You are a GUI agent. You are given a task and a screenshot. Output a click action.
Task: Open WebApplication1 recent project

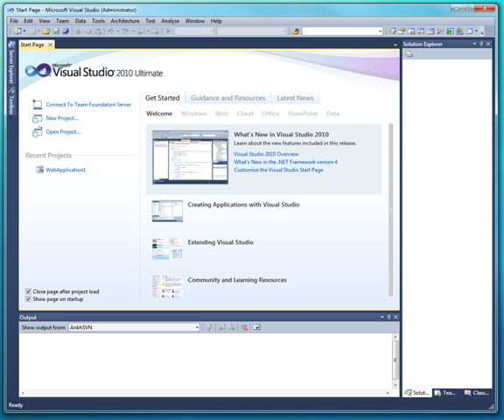(66, 170)
